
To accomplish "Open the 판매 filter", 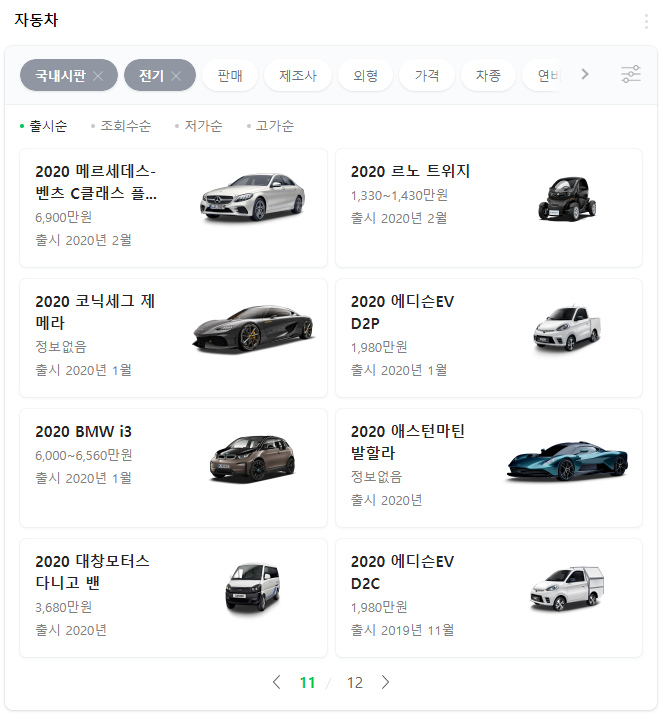I will tap(230, 75).
